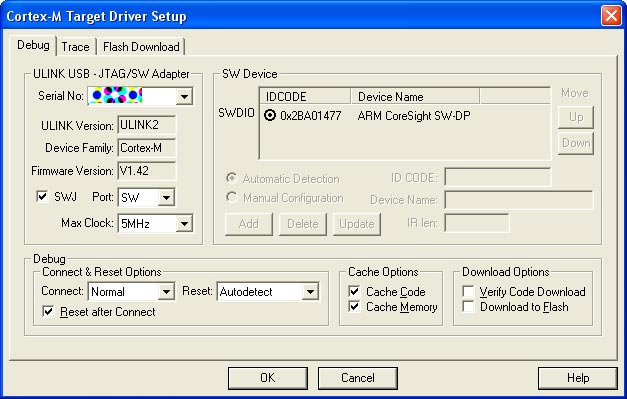Screen dimensions: 627x399
Task: Open the Flash Download tab
Action: [x=141, y=47]
